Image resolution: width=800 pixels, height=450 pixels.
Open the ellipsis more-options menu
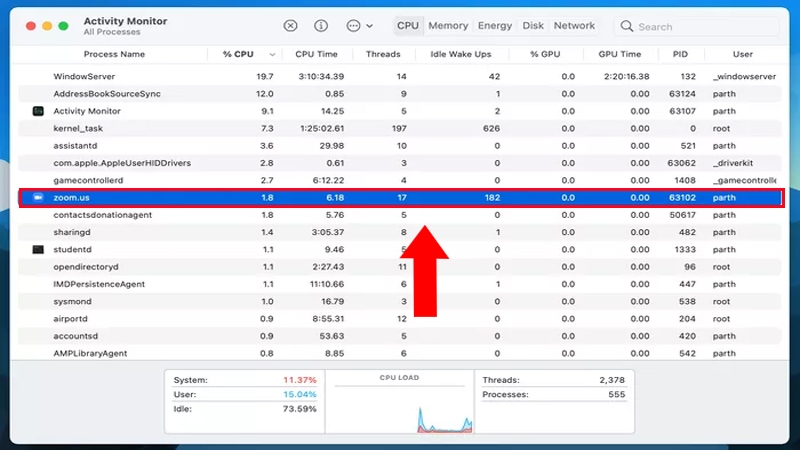click(x=353, y=26)
